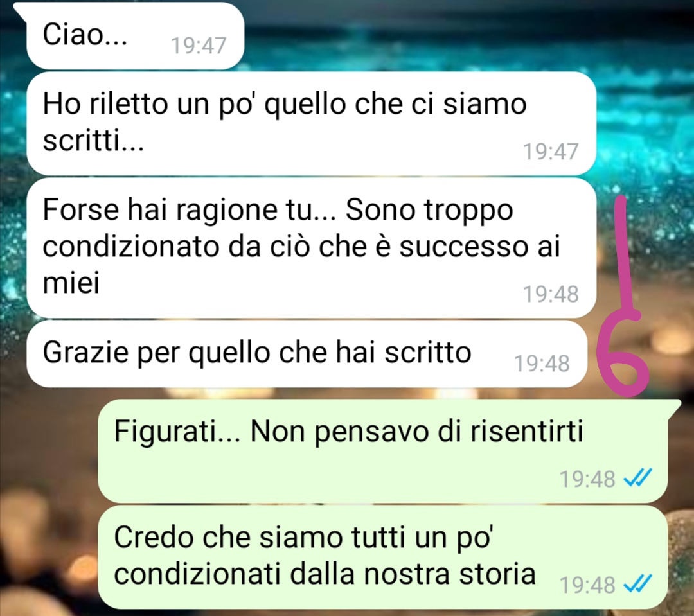Image resolution: width=694 pixels, height=616 pixels.
Task: Tap the 19:47 timestamp on 'Ciao...'
Action: click(x=199, y=46)
